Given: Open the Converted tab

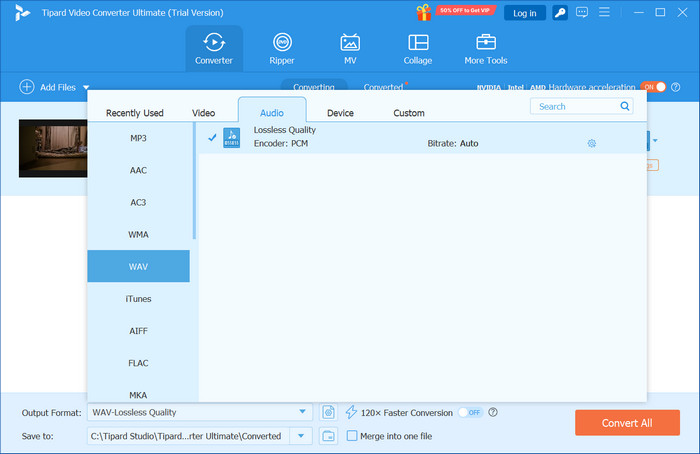Looking at the screenshot, I should 383,86.
